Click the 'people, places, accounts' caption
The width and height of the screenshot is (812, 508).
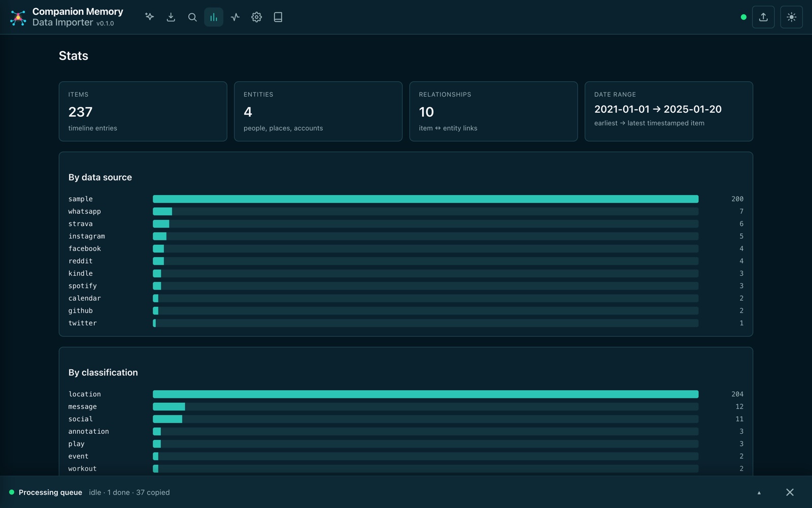pos(283,128)
